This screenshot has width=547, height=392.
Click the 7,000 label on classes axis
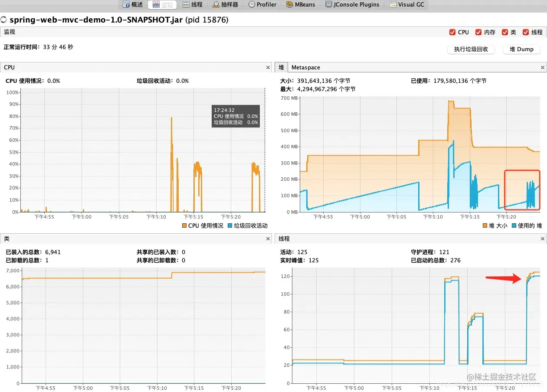[x=12, y=271]
